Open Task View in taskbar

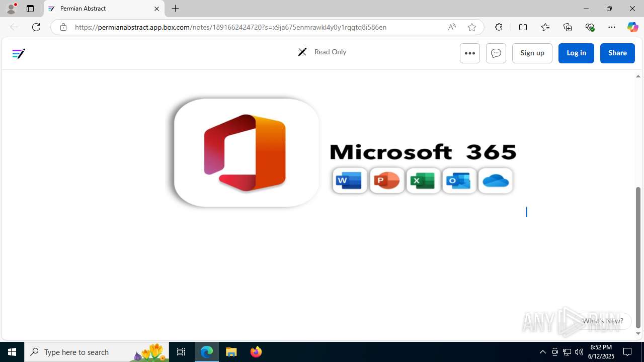click(181, 352)
